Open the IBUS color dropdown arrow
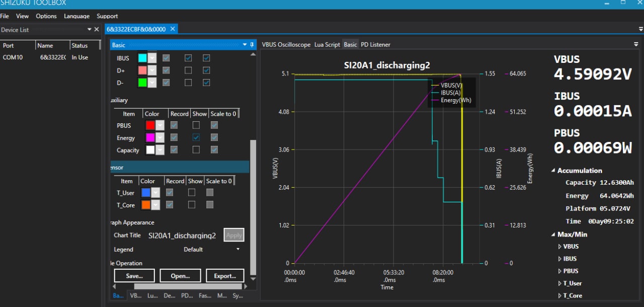Image resolution: width=644 pixels, height=307 pixels. [152, 58]
